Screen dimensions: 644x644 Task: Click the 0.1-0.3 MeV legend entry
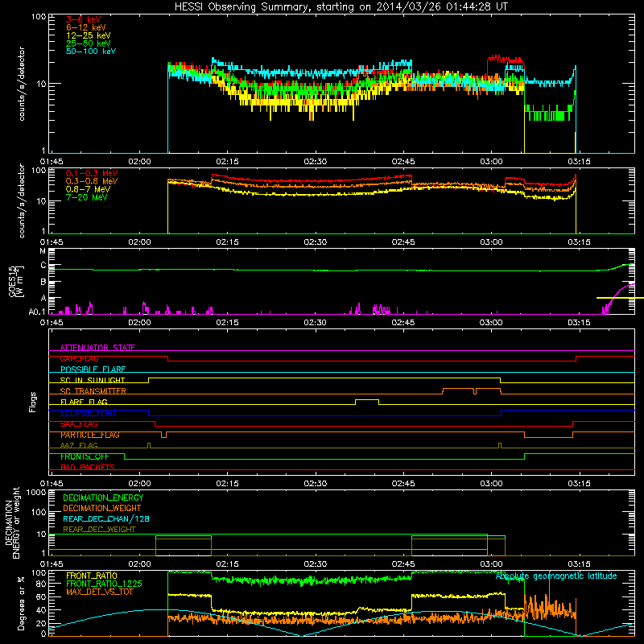coord(92,173)
